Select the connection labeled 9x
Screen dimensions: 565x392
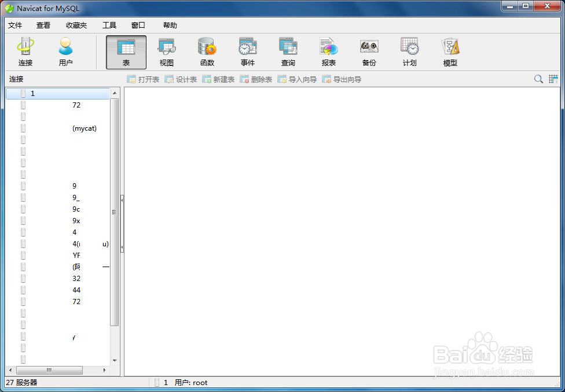pos(58,221)
